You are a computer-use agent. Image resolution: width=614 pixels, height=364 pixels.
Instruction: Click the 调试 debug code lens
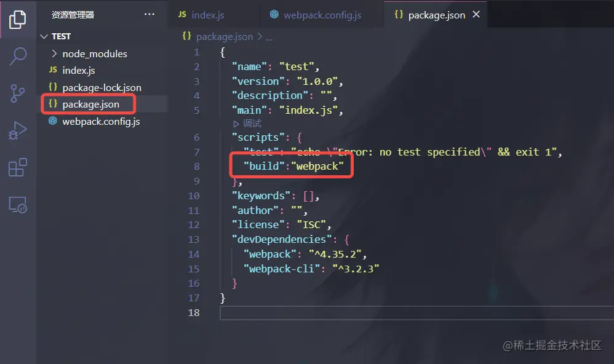(247, 124)
